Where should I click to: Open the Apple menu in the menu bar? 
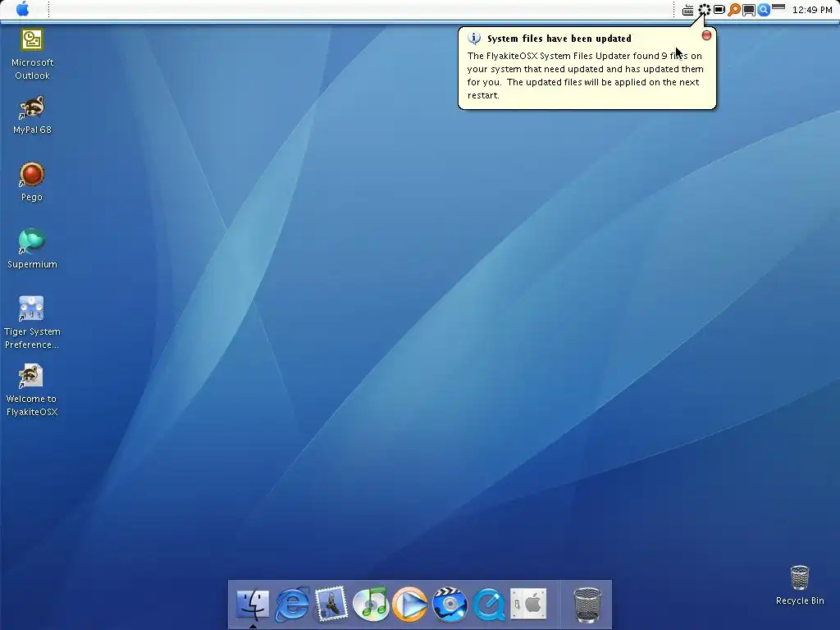click(x=22, y=9)
